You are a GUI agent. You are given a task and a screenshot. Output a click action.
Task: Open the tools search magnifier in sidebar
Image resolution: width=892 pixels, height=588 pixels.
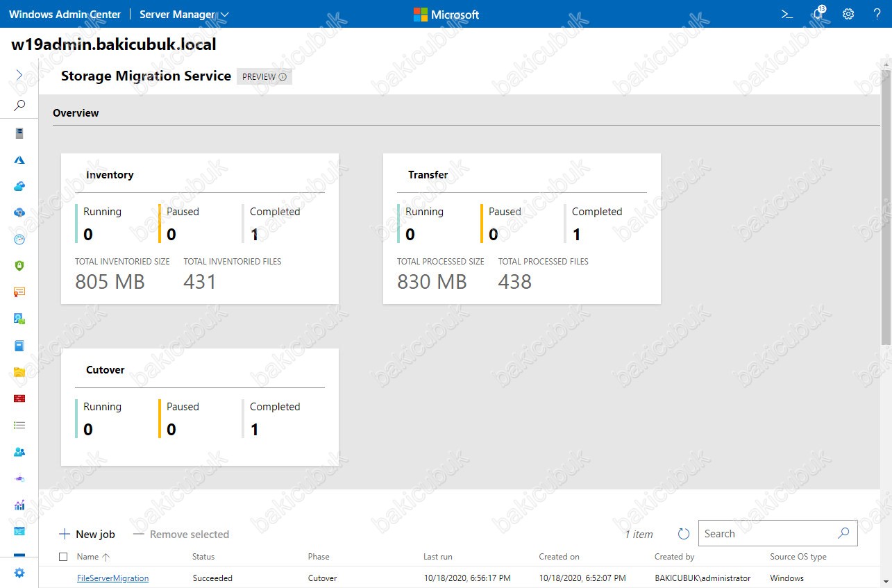(19, 106)
